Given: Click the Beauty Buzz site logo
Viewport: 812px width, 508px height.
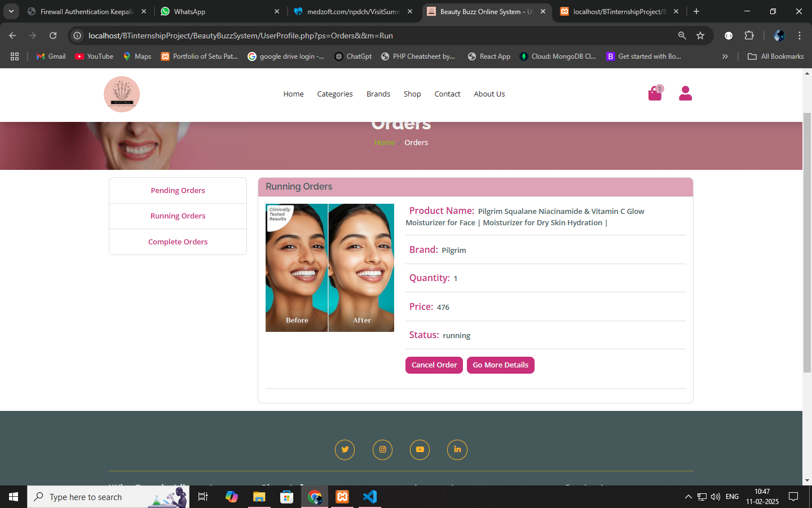Looking at the screenshot, I should [x=122, y=94].
